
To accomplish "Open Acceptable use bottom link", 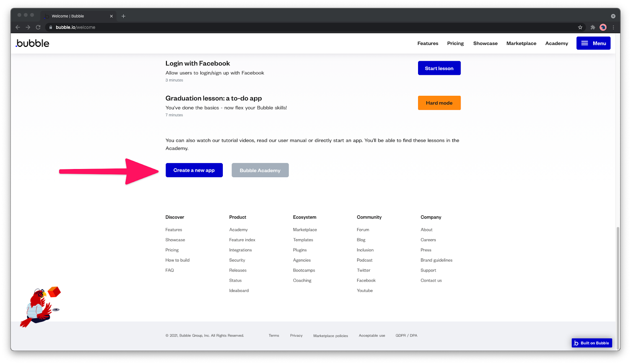I will tap(372, 336).
